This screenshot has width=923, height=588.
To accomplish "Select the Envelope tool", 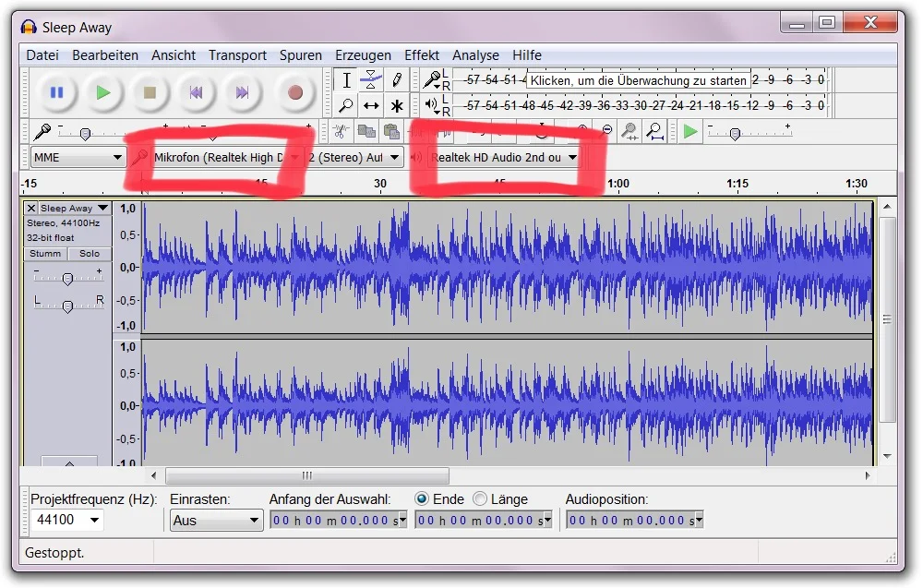I will [371, 80].
